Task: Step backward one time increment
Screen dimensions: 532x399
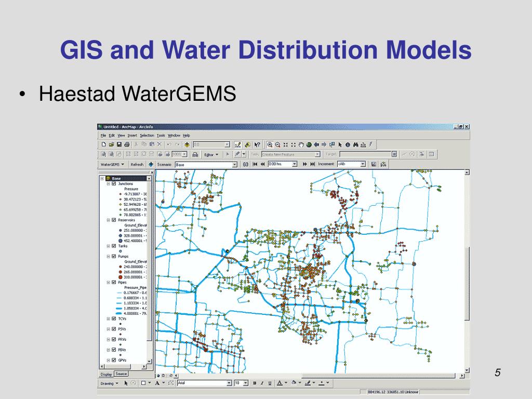Action: (262, 164)
